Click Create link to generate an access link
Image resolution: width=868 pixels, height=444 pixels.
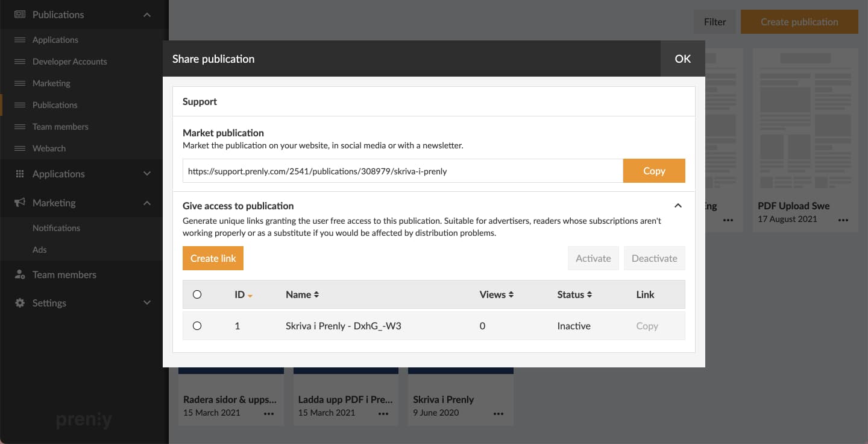coord(213,258)
